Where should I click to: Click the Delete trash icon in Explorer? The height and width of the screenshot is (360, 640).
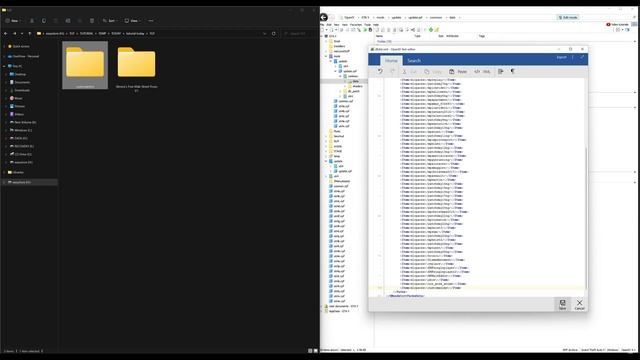pos(92,20)
